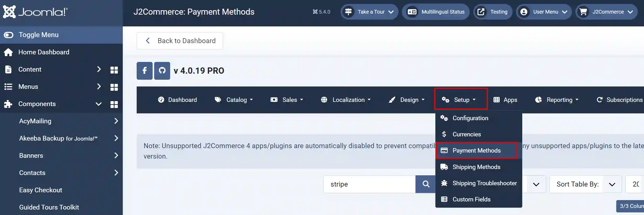This screenshot has height=215, width=644.
Task: Open the Sales dropdown menu
Action: [287, 100]
